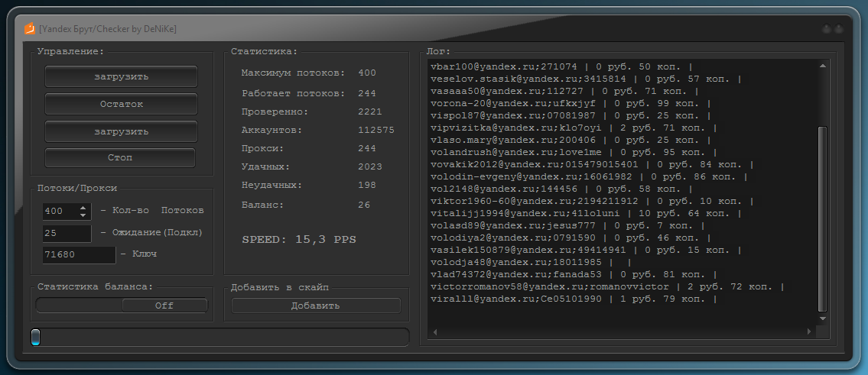Click the SPEED: 15,3 PPS readout

[x=299, y=240]
